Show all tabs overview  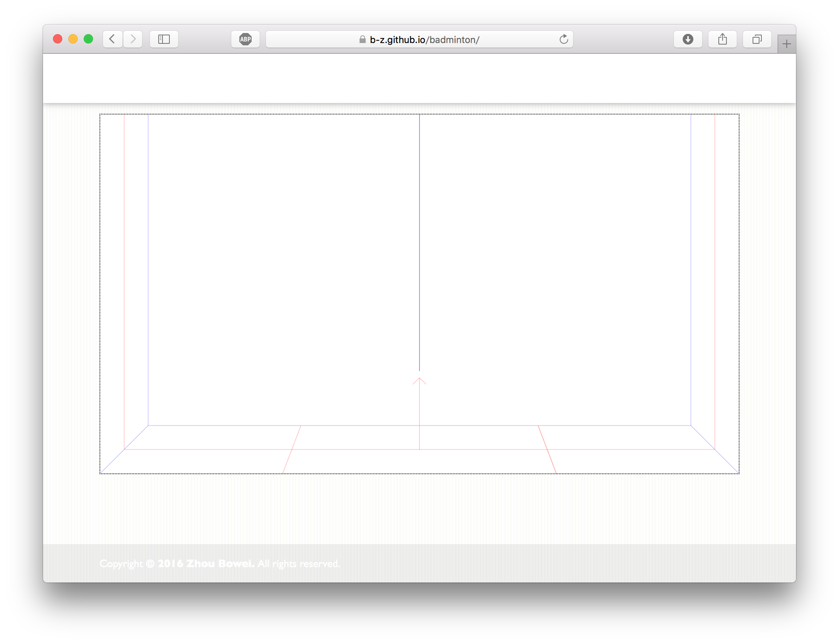pos(757,39)
